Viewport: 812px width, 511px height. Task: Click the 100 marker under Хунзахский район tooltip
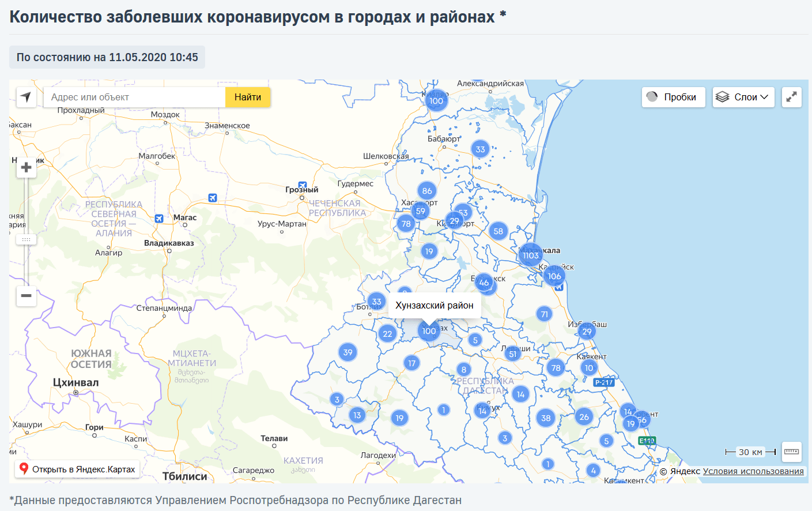[x=429, y=331]
